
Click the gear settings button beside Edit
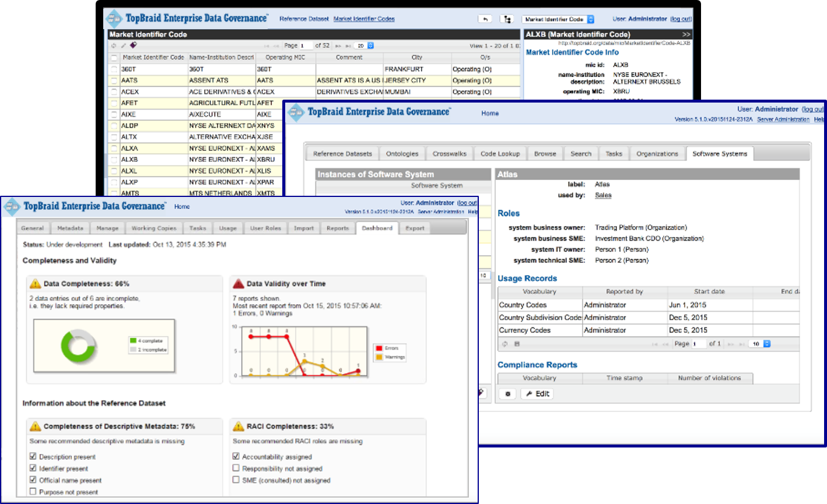[x=507, y=394]
